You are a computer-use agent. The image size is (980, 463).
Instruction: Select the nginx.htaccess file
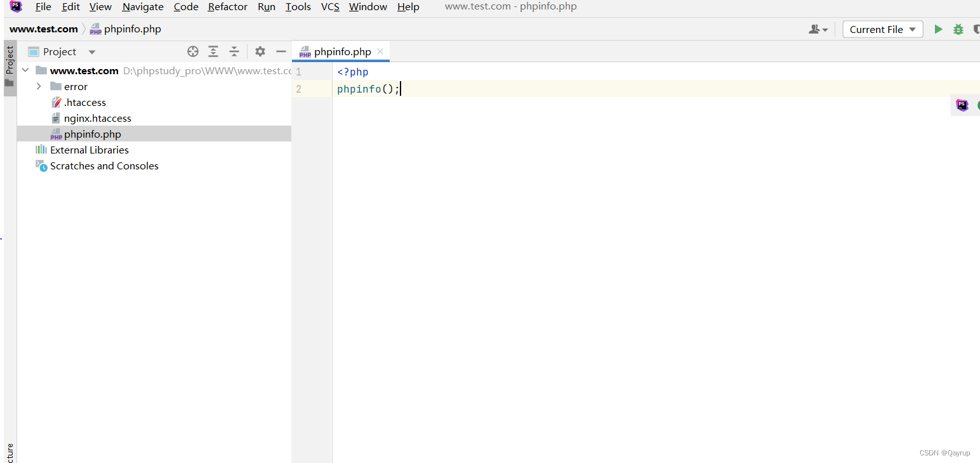[x=154, y=118]
